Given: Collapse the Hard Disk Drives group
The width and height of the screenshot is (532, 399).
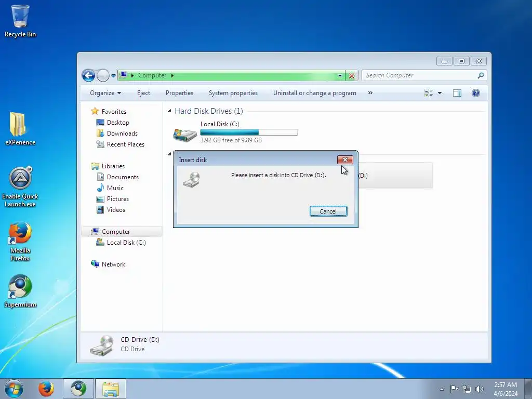Looking at the screenshot, I should coord(169,111).
